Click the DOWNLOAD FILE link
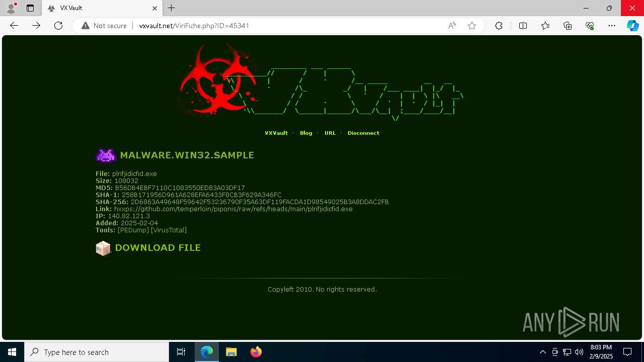This screenshot has width=644, height=362. coord(157,248)
